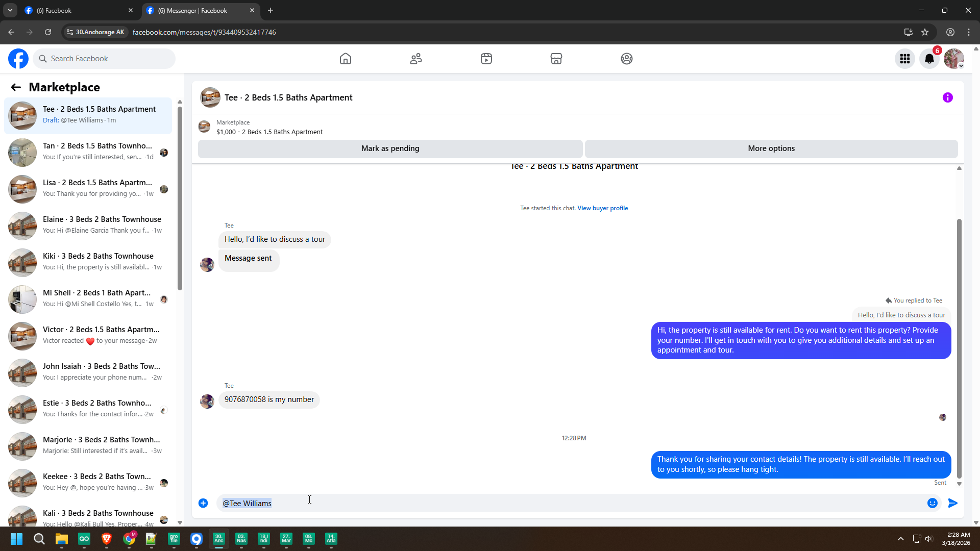Open the $1,000 2 Beds 1.5 Baths listing link
The image size is (980, 551).
pos(269,132)
